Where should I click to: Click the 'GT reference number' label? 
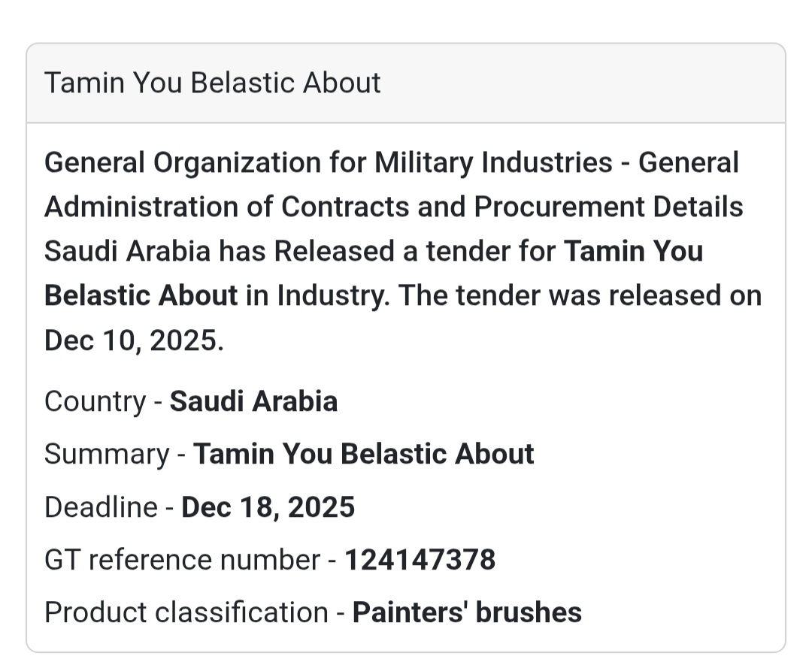pos(182,560)
